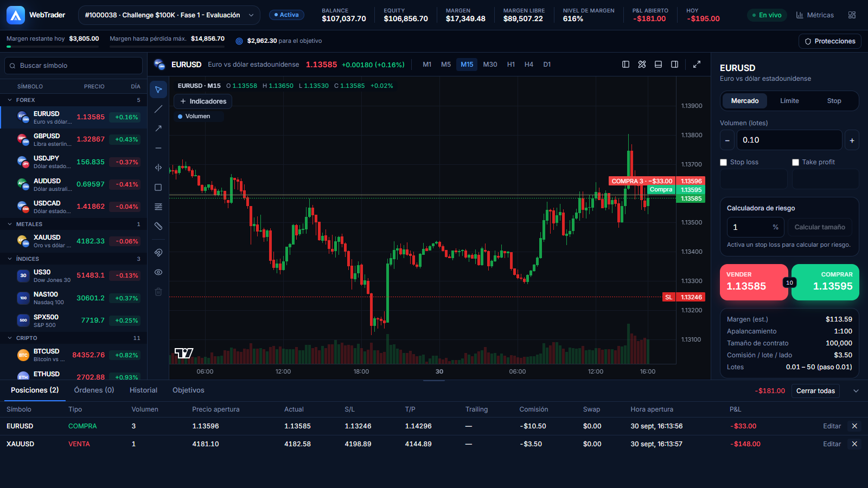Screen dimensions: 868x488
Task: Enable the Stop loss checkbox
Action: tap(723, 162)
